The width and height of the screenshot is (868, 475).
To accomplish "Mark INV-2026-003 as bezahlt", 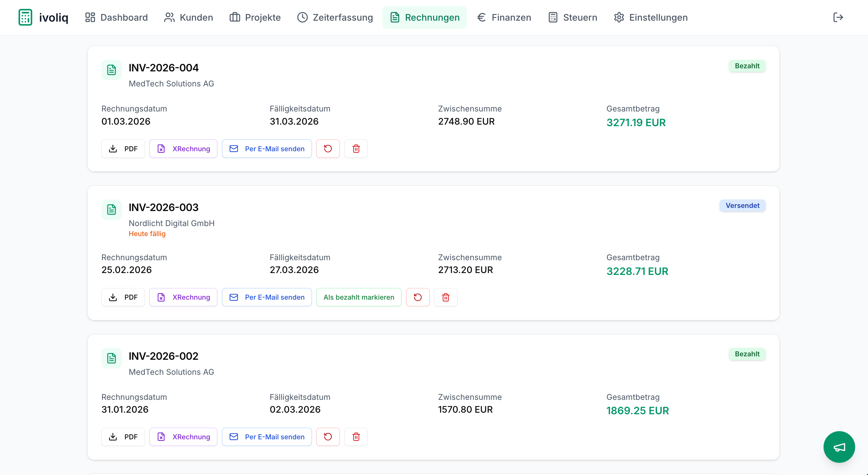I will [x=359, y=297].
